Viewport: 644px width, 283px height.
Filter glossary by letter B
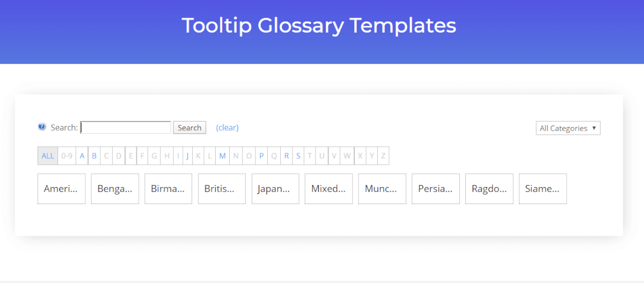click(94, 156)
